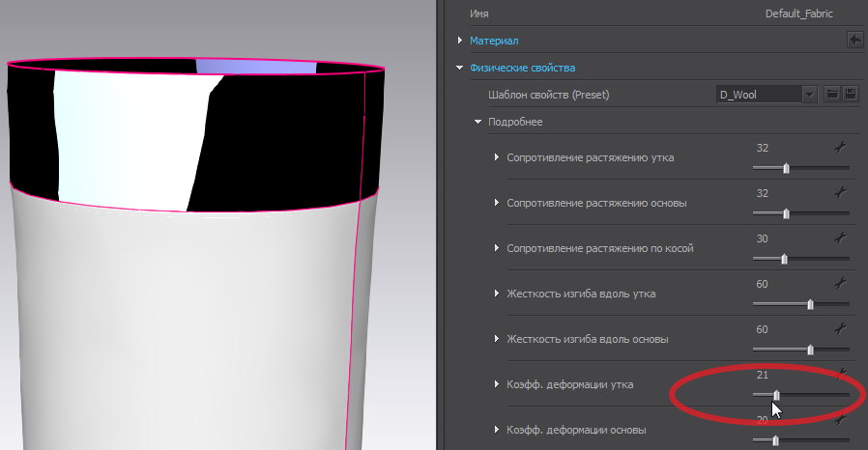868x450 pixels.
Task: Save preset using the floppy disk icon
Action: (851, 95)
